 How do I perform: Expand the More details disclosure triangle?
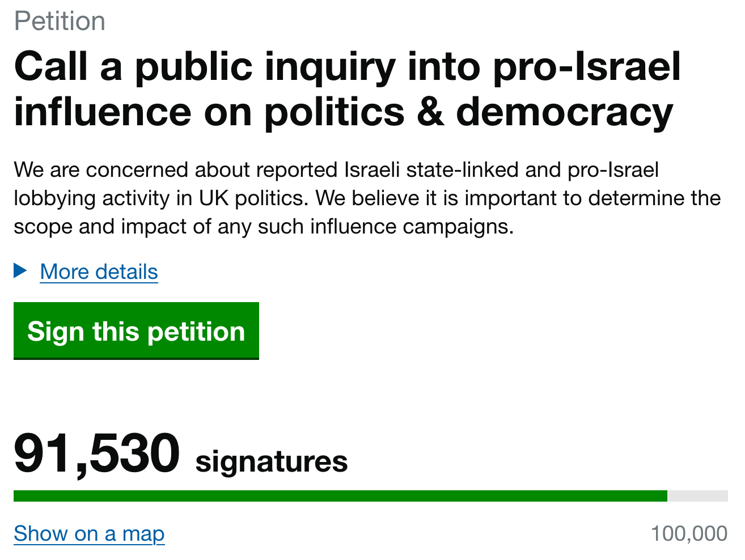[x=20, y=271]
